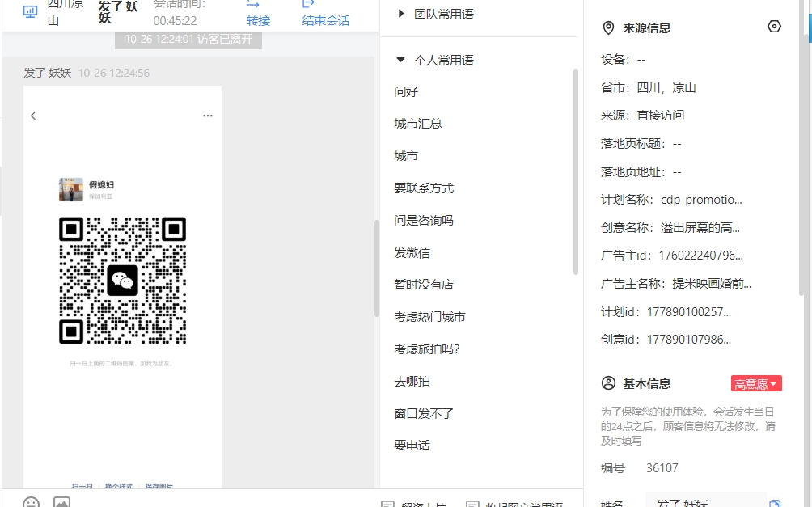Click the visitor info panel scrollbar
Viewport: 812px width, 507px height.
(x=802, y=148)
